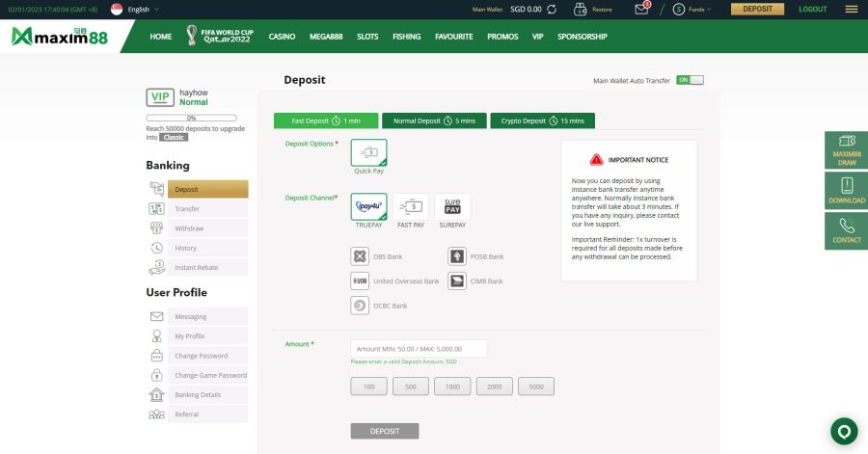Pick the 5000 quick amount
This screenshot has width=868, height=454.
[536, 387]
